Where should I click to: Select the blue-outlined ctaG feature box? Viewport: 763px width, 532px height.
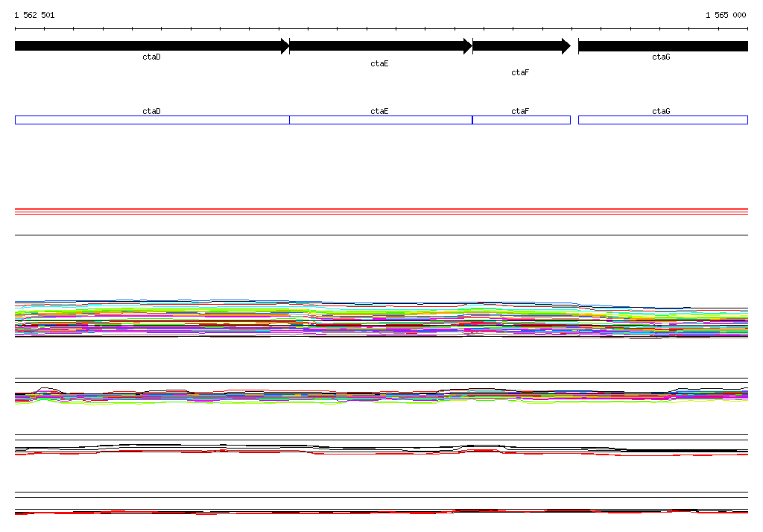pos(662,120)
